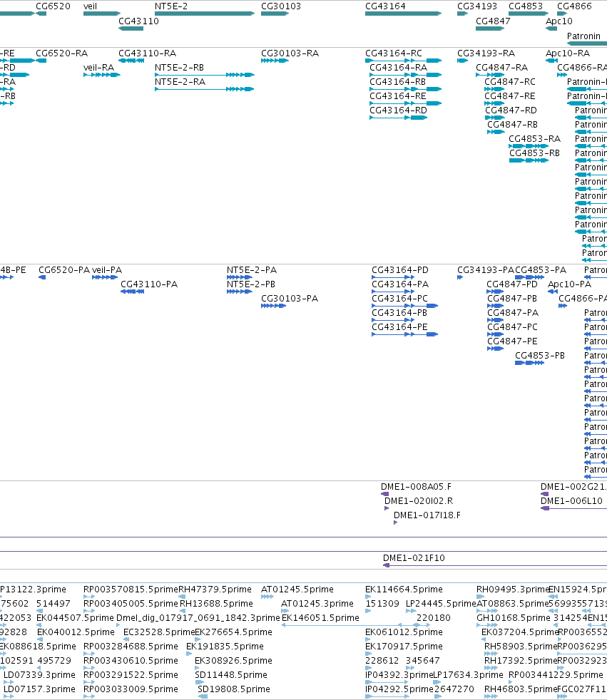
Task: Select protein CG43164-PD
Action: coord(400,270)
